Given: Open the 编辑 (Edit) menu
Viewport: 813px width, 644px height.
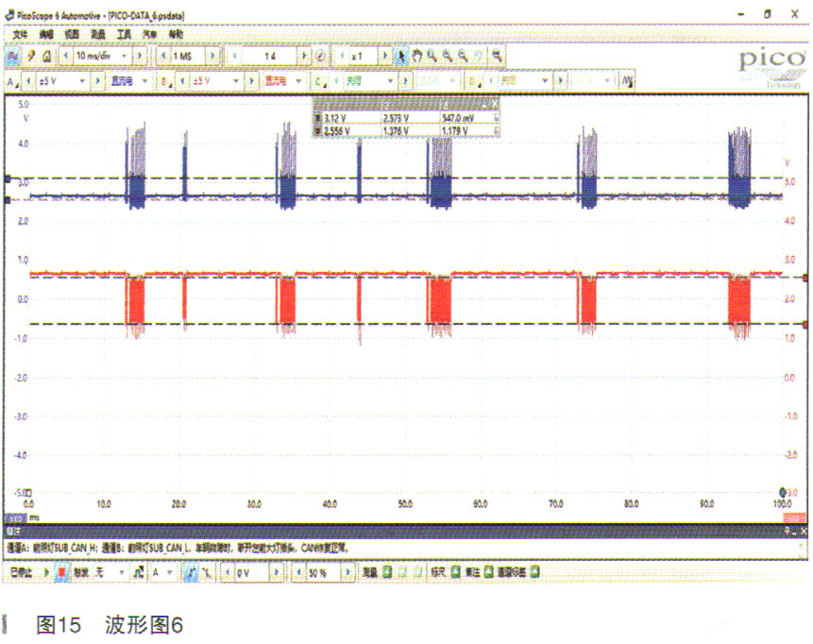Looking at the screenshot, I should (x=46, y=35).
